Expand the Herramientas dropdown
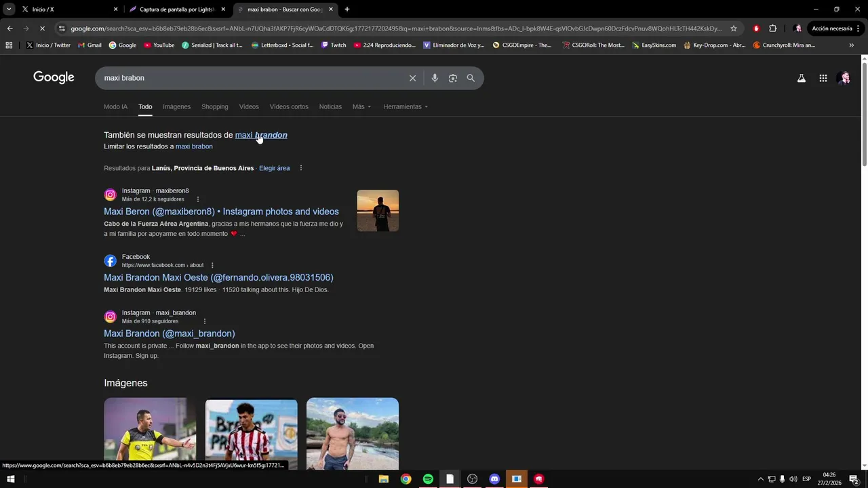 coord(406,106)
